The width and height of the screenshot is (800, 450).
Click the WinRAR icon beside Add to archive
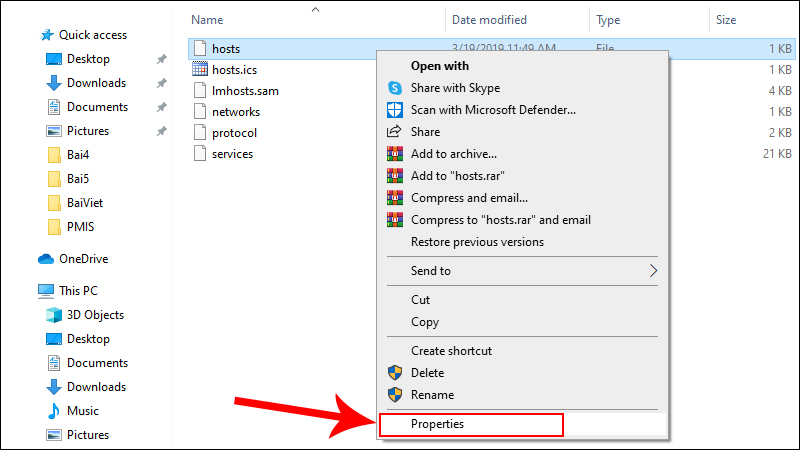click(394, 154)
